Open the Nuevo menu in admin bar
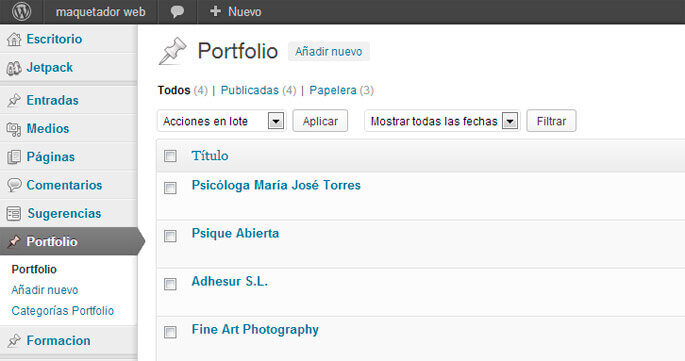This screenshot has width=685, height=361. coord(236,12)
